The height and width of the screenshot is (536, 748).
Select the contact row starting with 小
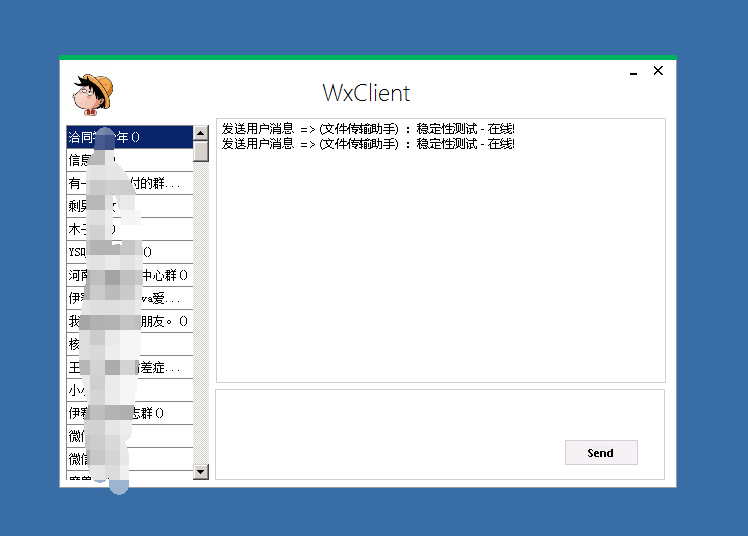(130, 390)
